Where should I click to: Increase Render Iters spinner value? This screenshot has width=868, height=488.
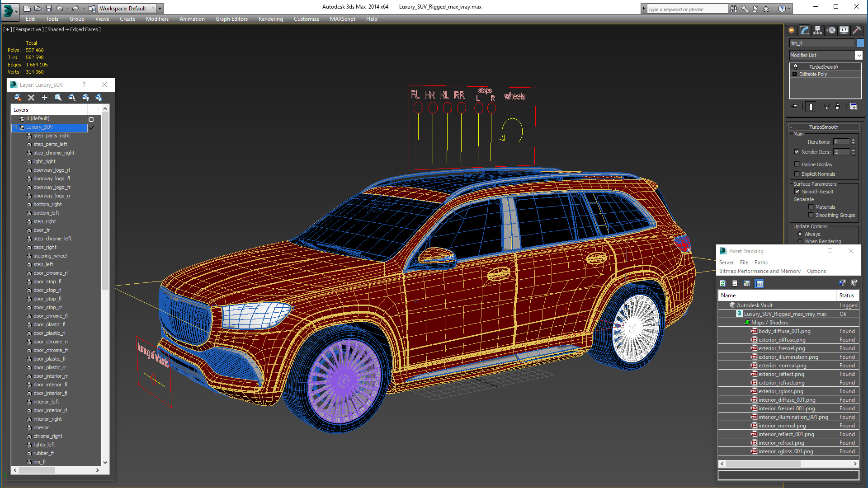click(854, 150)
